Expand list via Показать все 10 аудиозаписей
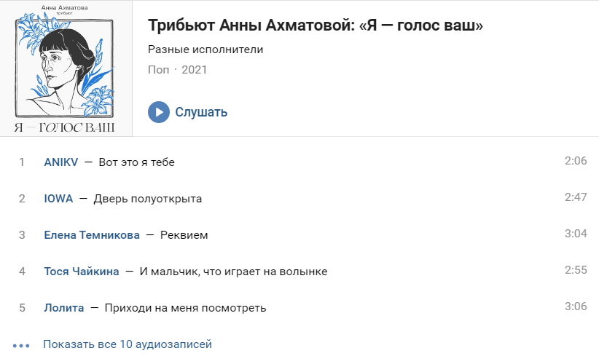The image size is (599, 364). 128,344
